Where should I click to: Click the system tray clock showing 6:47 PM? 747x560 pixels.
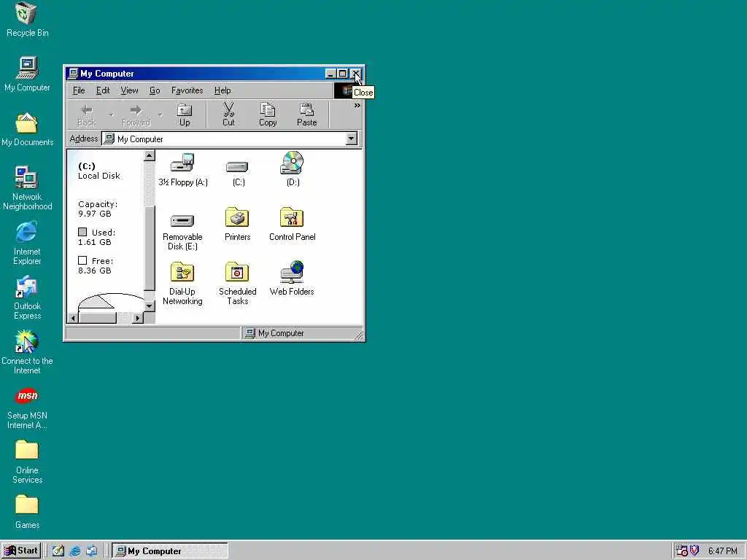723,551
